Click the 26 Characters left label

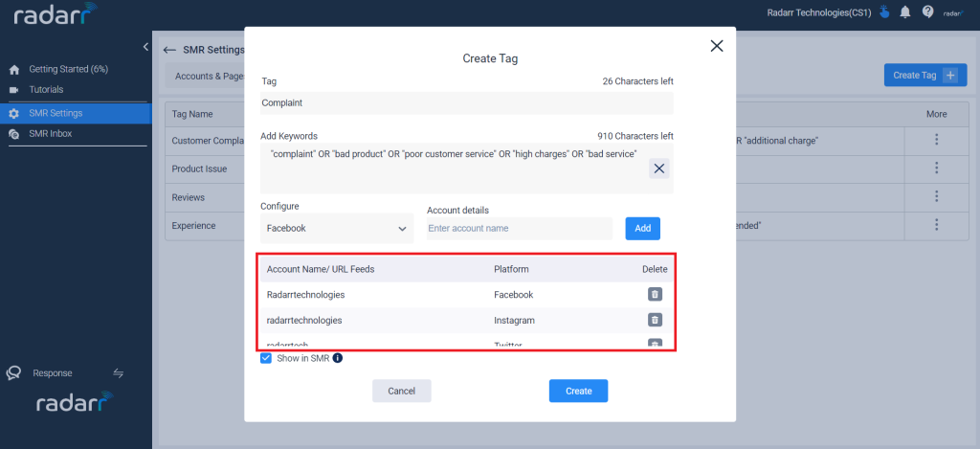637,81
